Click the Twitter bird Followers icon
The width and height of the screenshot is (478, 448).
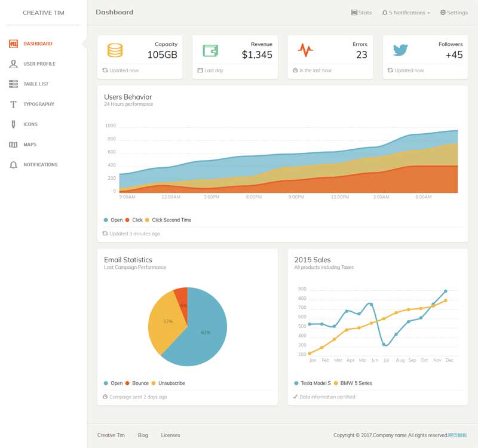pos(400,50)
